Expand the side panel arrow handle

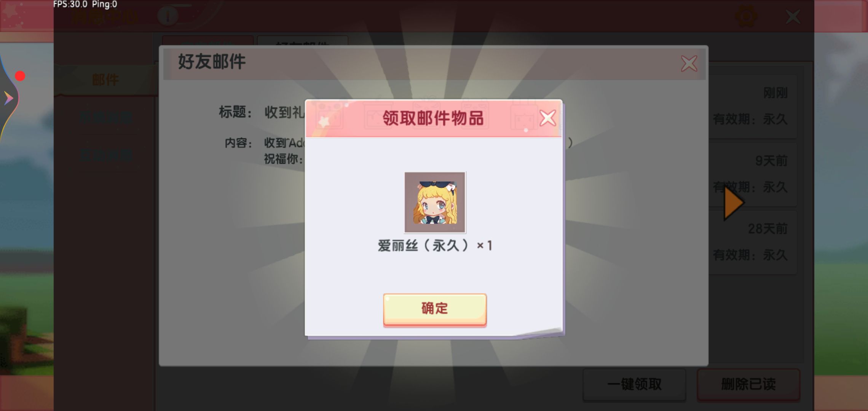[x=8, y=99]
